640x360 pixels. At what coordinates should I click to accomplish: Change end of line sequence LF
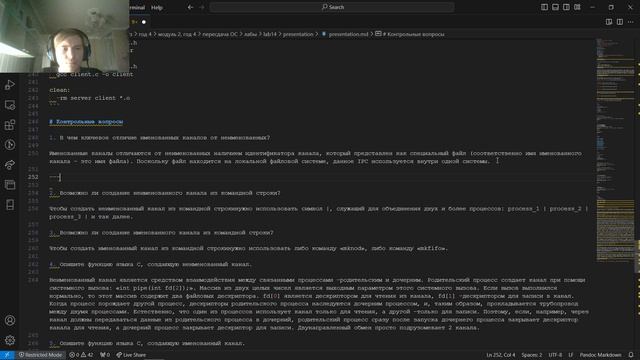pyautogui.click(x=571, y=355)
